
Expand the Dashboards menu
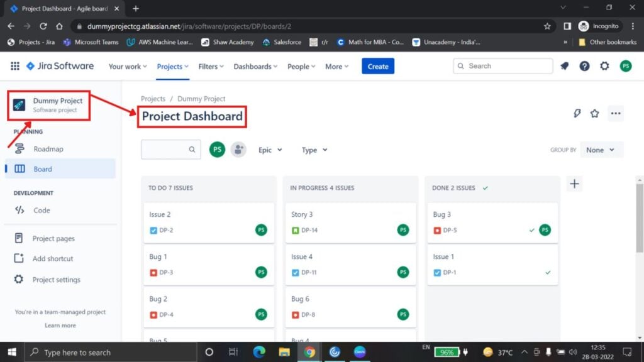coord(255,67)
